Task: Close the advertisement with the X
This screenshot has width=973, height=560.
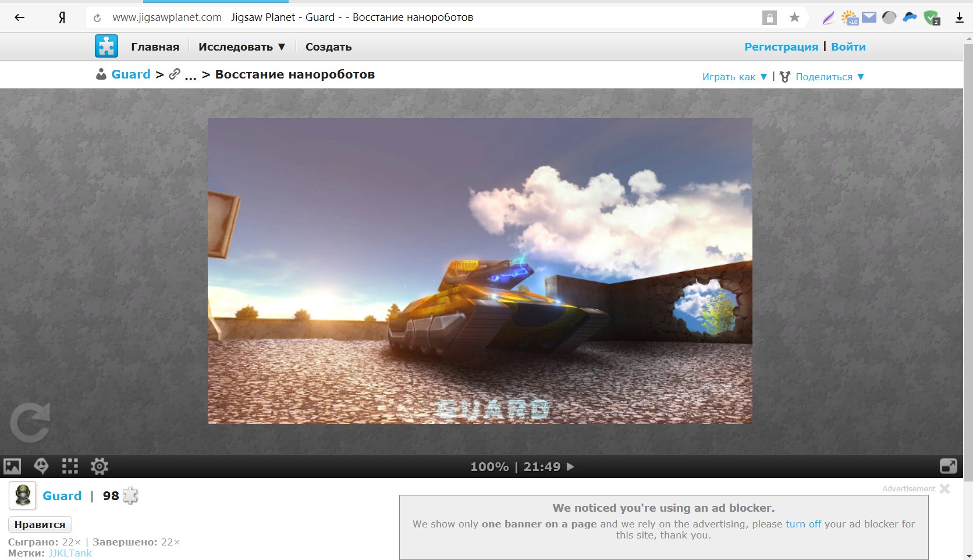Action: (x=944, y=488)
